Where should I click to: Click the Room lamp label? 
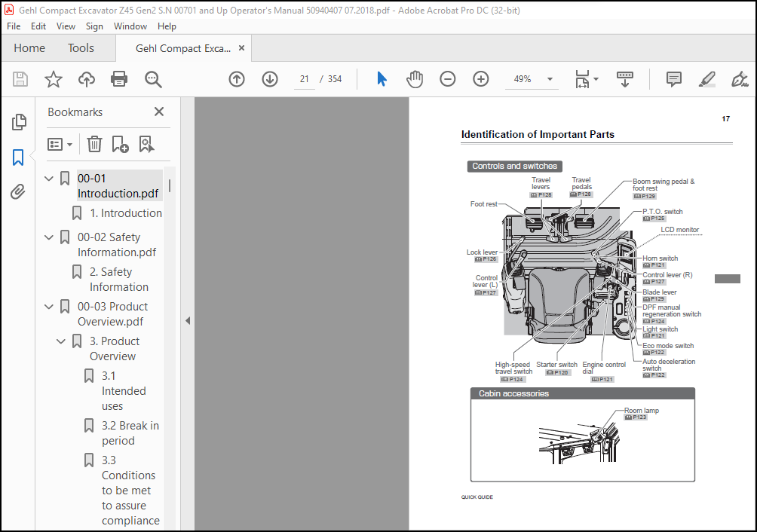coord(642,411)
